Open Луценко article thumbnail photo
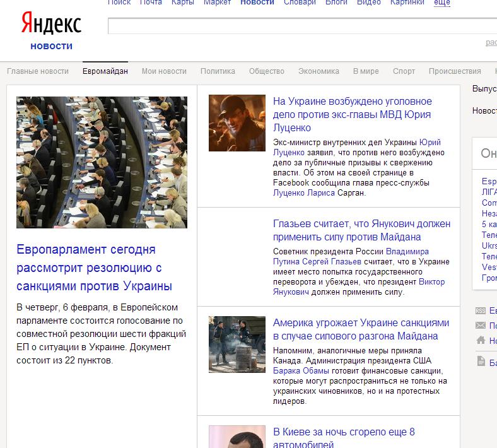This screenshot has height=448, width=497. tap(237, 123)
